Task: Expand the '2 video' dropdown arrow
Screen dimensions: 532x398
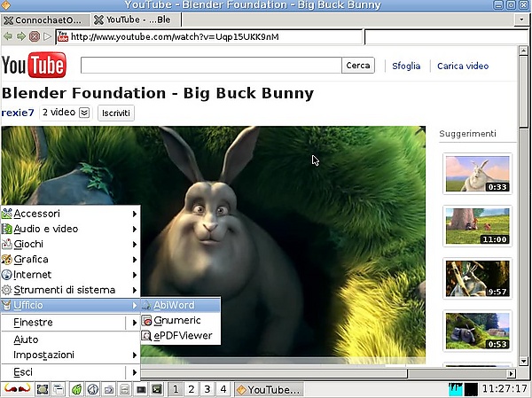Action: pos(84,113)
